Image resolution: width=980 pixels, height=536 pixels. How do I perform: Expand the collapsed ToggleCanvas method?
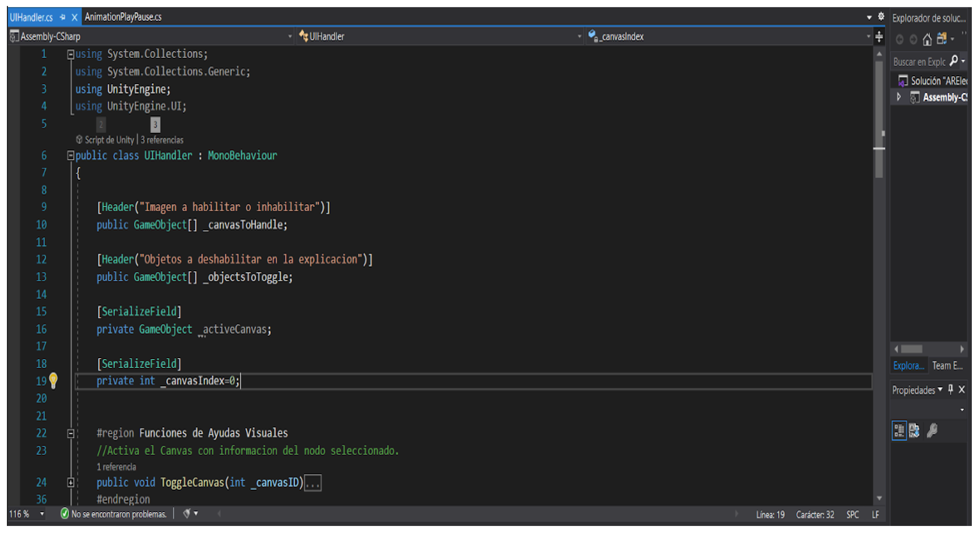70,482
